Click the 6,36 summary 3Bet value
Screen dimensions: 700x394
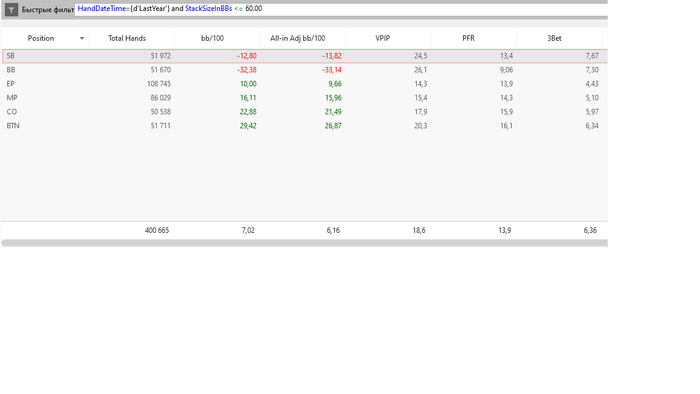click(590, 230)
